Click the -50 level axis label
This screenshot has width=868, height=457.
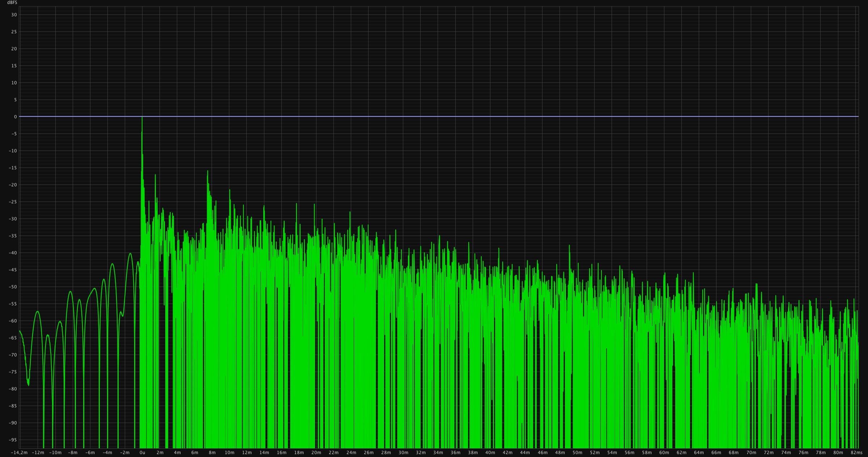point(13,287)
